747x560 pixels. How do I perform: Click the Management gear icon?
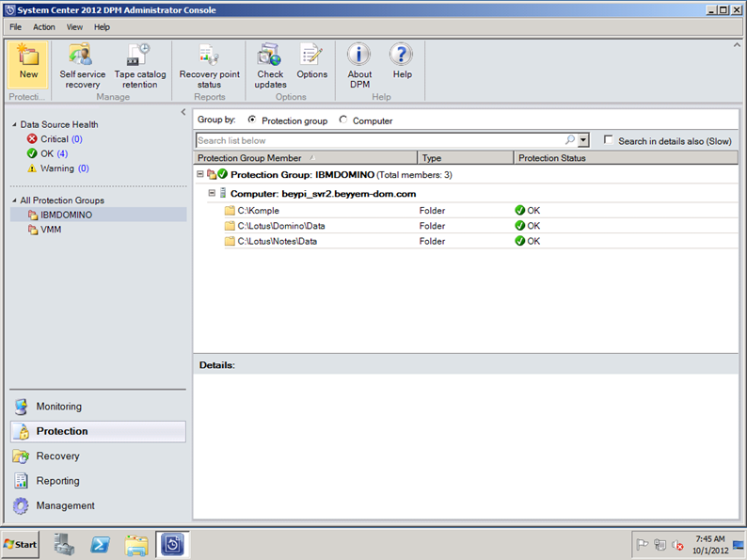(21, 505)
